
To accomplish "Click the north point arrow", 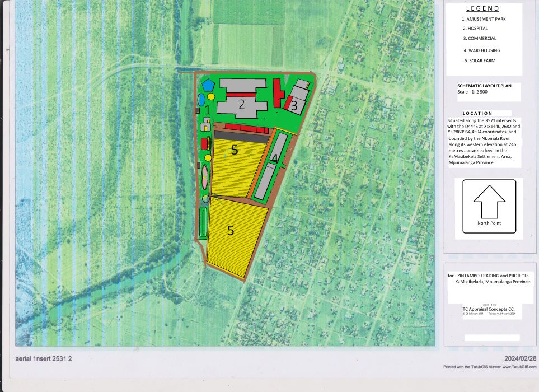I will (x=489, y=203).
